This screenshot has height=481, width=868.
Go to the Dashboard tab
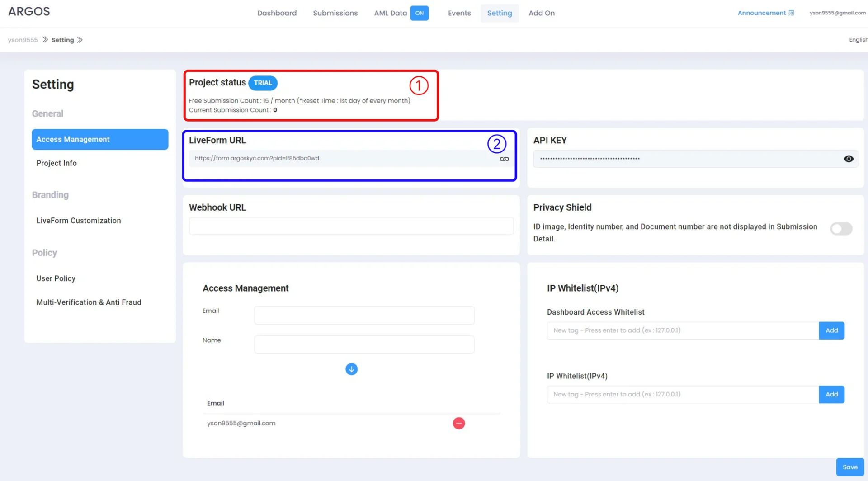(277, 13)
